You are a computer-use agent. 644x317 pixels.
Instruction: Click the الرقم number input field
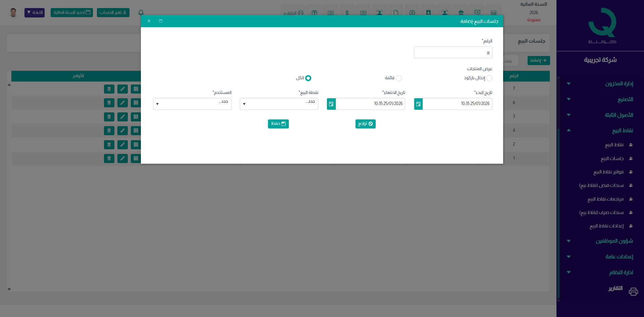[x=453, y=53]
